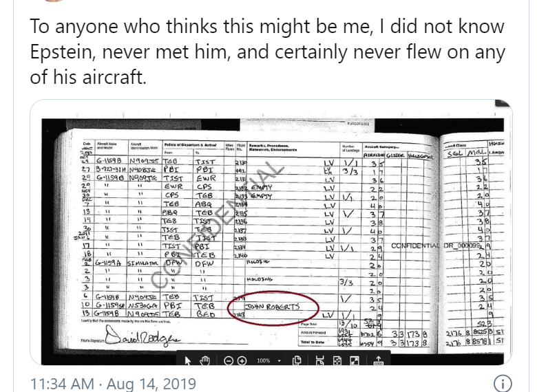Toggle full screen mode icon
This screenshot has width=537, height=392.
click(355, 360)
